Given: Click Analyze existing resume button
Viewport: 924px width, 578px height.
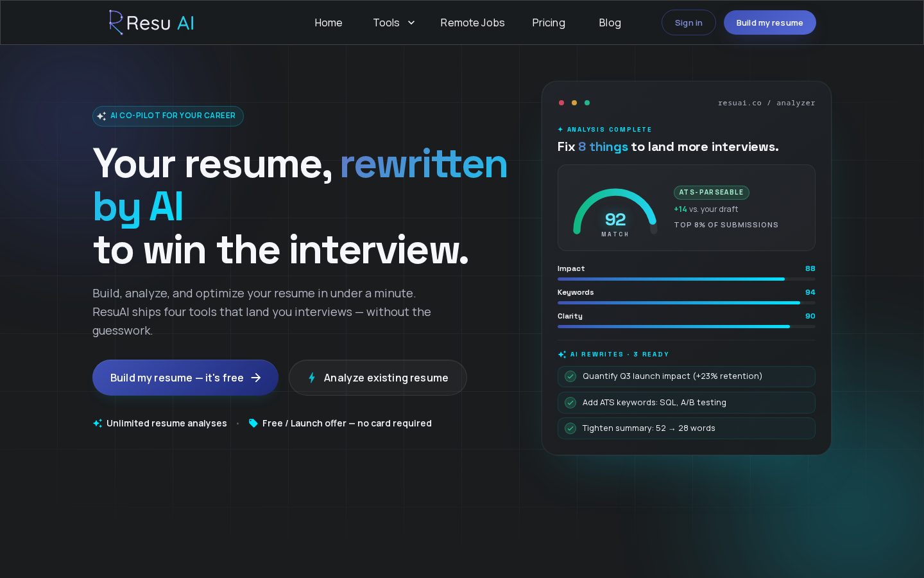Looking at the screenshot, I should tap(378, 378).
